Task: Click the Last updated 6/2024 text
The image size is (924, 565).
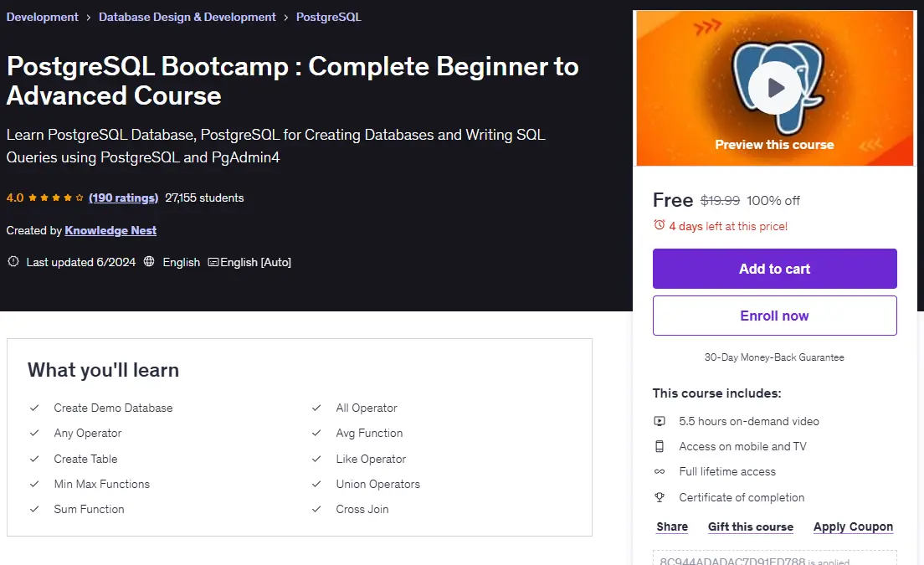Action: pyautogui.click(x=80, y=262)
